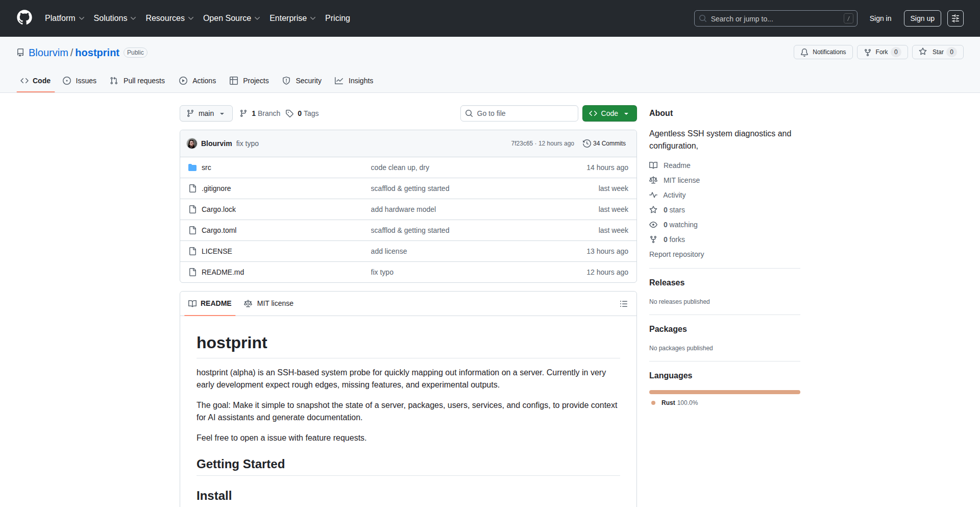Image resolution: width=980 pixels, height=507 pixels.
Task: Click the Tags icon link
Action: (x=290, y=113)
